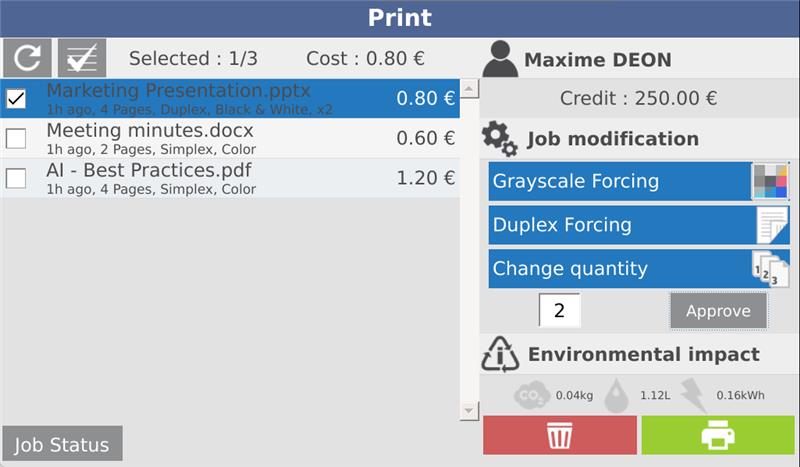The width and height of the screenshot is (800, 467).
Task: Uncheck the Marketing Presentation.pptx checkbox
Action: (17, 98)
